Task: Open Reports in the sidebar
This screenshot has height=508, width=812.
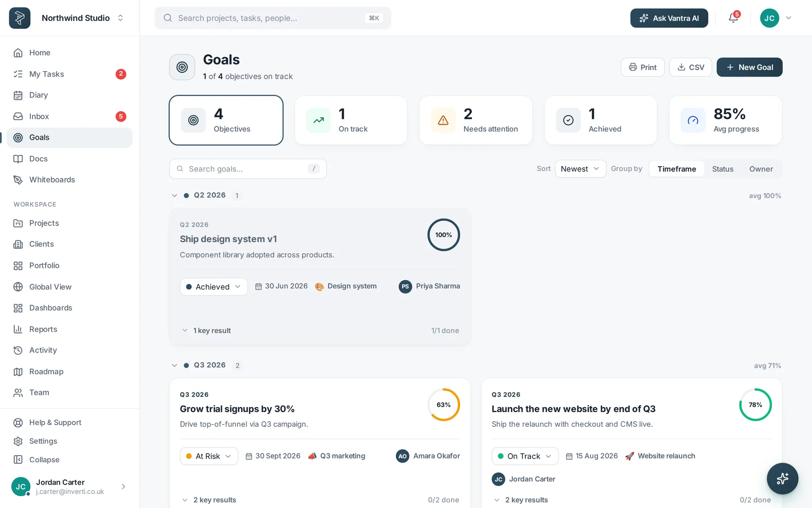Action: click(x=70, y=329)
